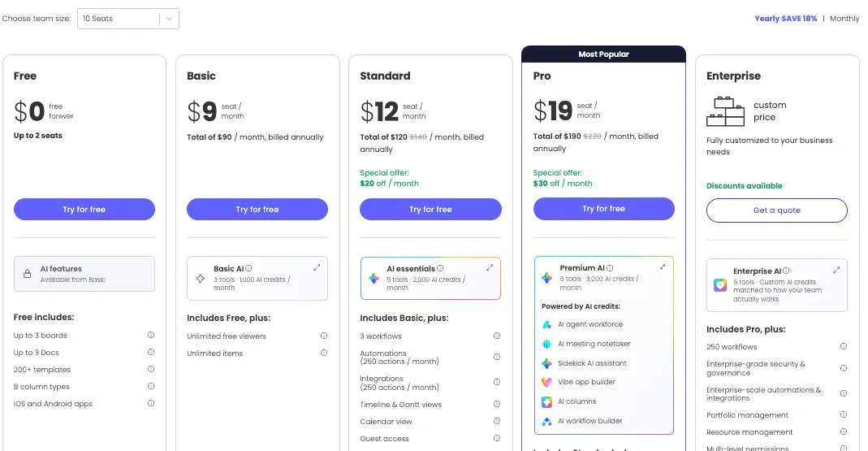Click info icon next to Basic AI
This screenshot has width=868, height=451.
248,268
